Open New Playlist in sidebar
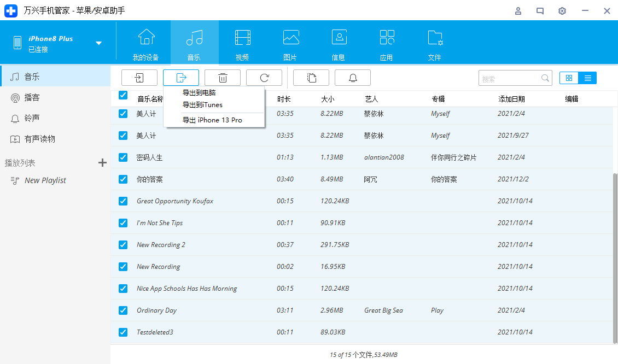Viewport: 618px width, 364px height. (x=45, y=180)
